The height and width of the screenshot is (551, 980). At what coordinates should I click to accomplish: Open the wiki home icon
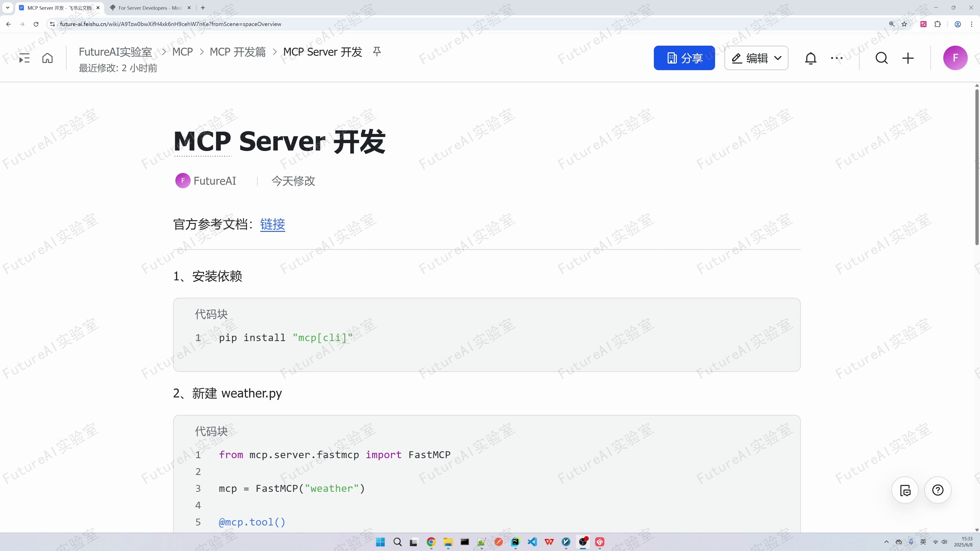(47, 58)
